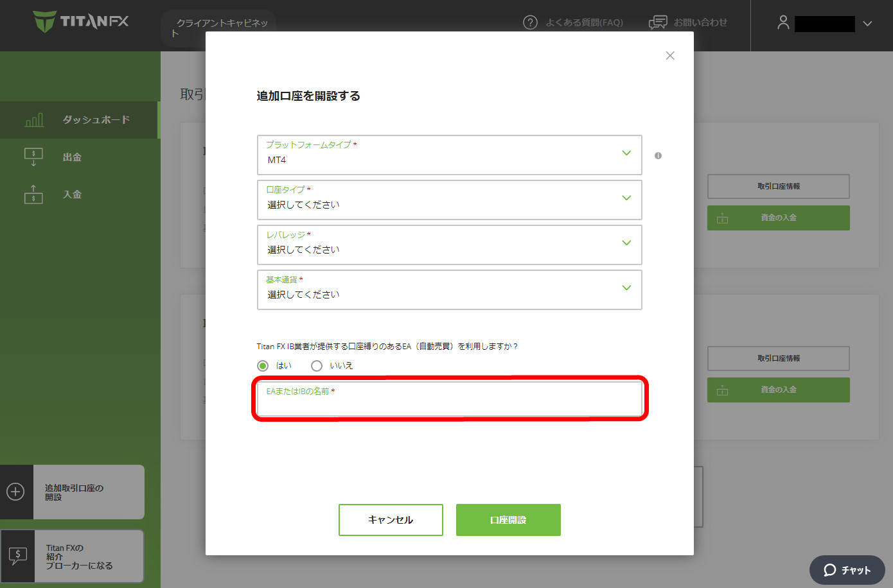Click よくある質問(FAQ) link

point(584,22)
